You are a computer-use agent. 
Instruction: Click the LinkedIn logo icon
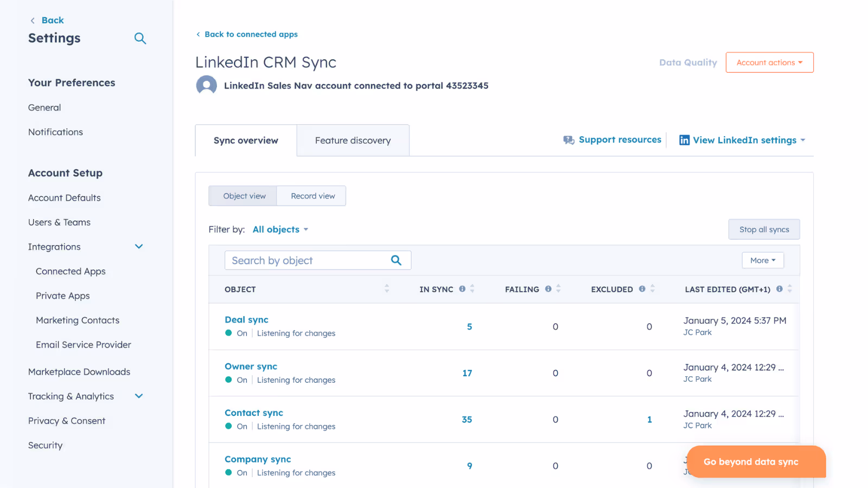(x=685, y=140)
